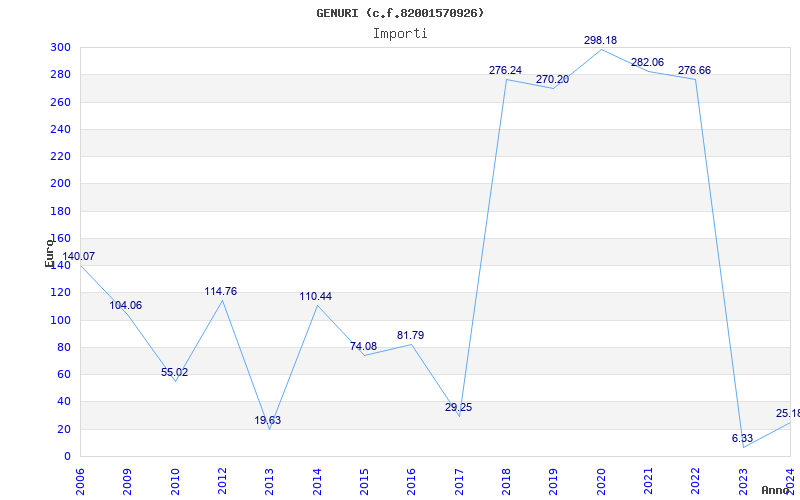Select the lowest value 6.33
This screenshot has height=500, width=800.
pyautogui.click(x=742, y=438)
